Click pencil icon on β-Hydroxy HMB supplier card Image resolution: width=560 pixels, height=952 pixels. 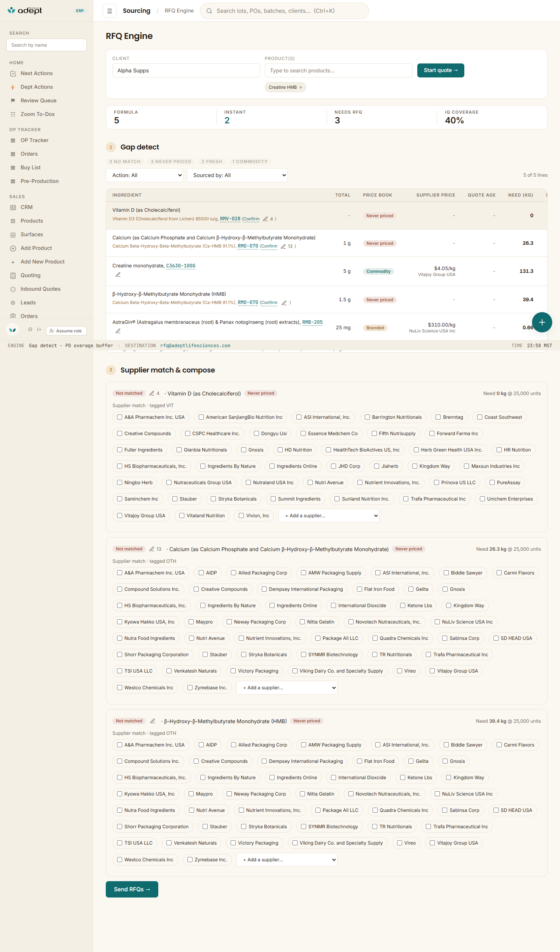point(153,721)
